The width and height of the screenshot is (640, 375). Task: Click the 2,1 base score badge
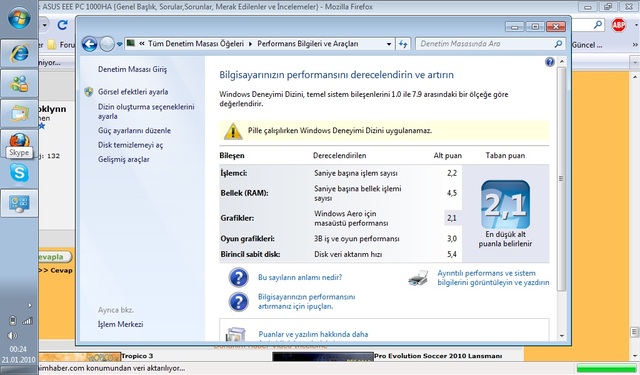click(505, 204)
